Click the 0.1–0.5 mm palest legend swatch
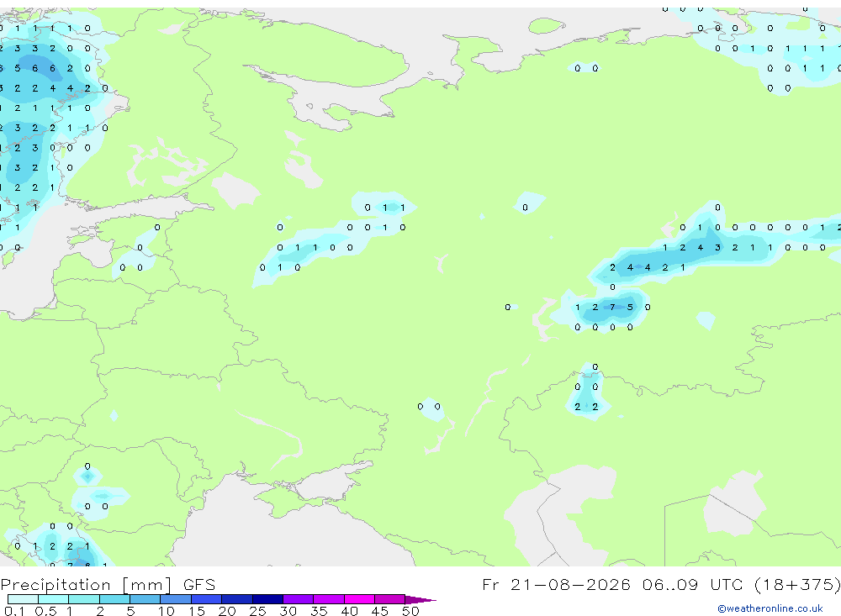841x616 pixels. [x=23, y=599]
